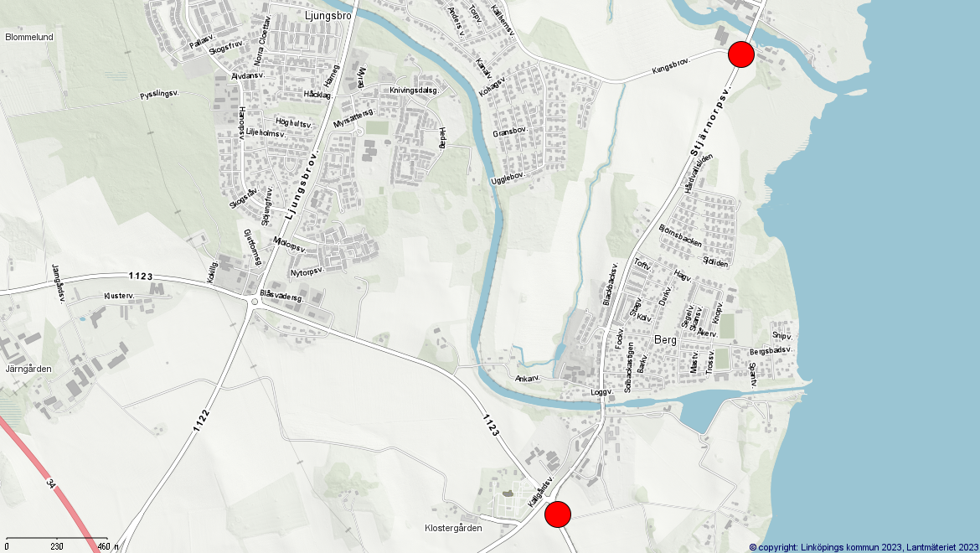
Task: Select the Kungsbrov. street label
Action: (x=670, y=70)
